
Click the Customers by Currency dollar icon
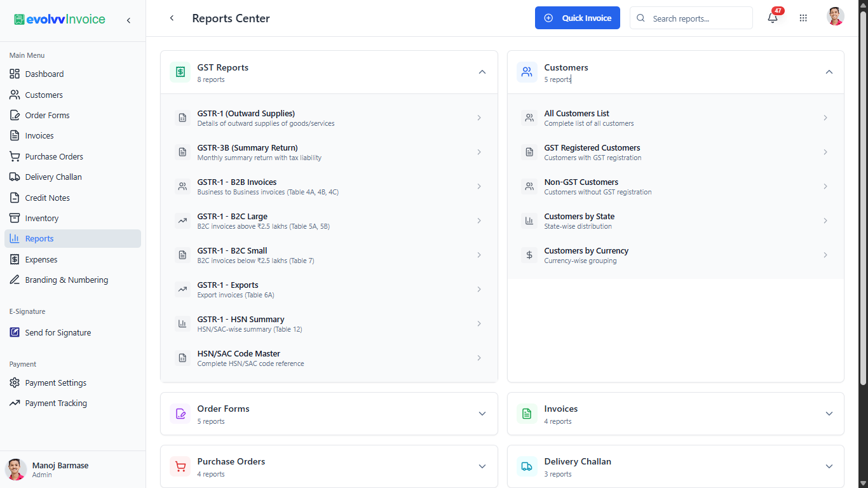pos(529,255)
